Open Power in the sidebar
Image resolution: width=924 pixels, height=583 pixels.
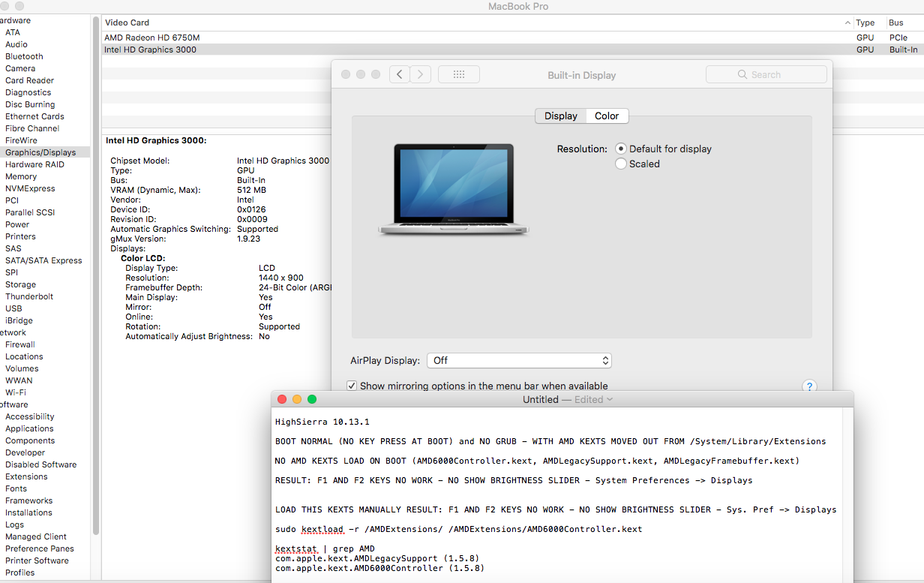coord(17,224)
